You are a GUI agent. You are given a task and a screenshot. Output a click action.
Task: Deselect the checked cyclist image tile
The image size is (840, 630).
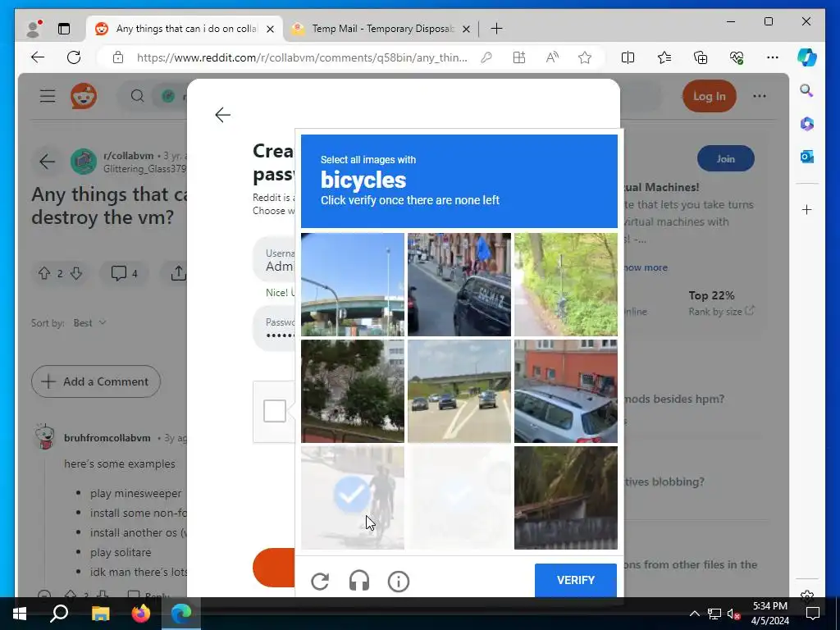tap(353, 498)
